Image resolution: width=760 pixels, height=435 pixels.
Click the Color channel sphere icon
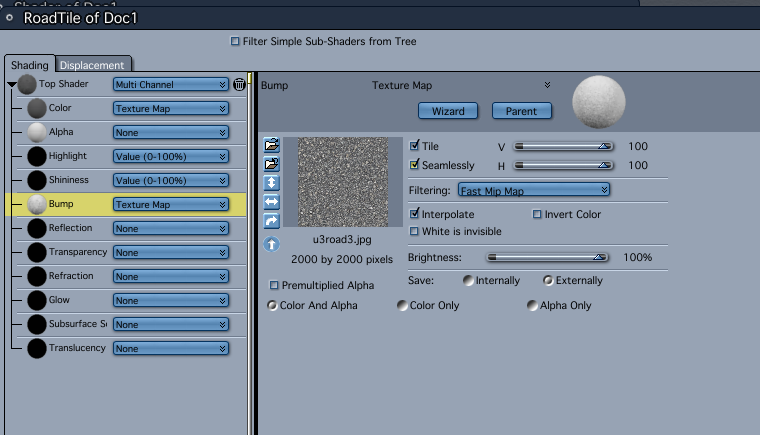[x=37, y=108]
